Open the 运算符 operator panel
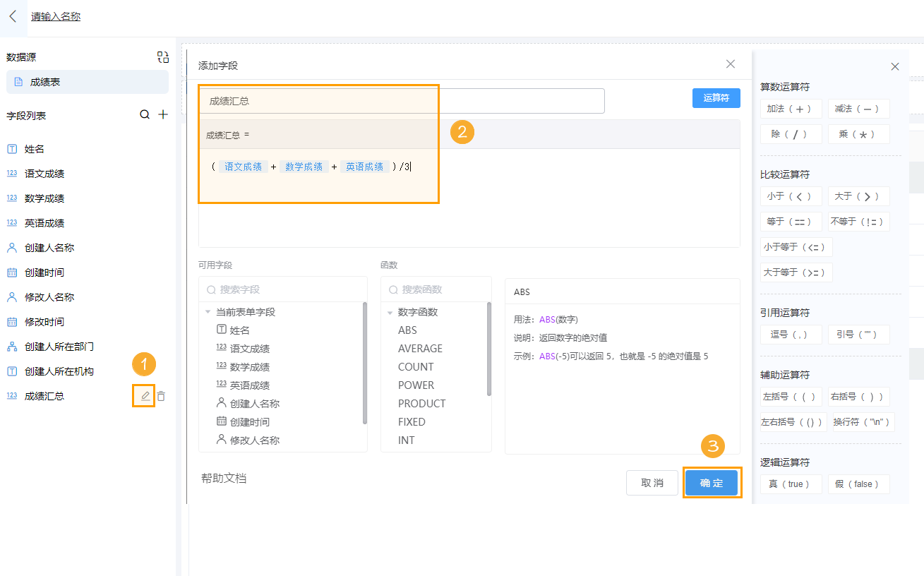 716,97
